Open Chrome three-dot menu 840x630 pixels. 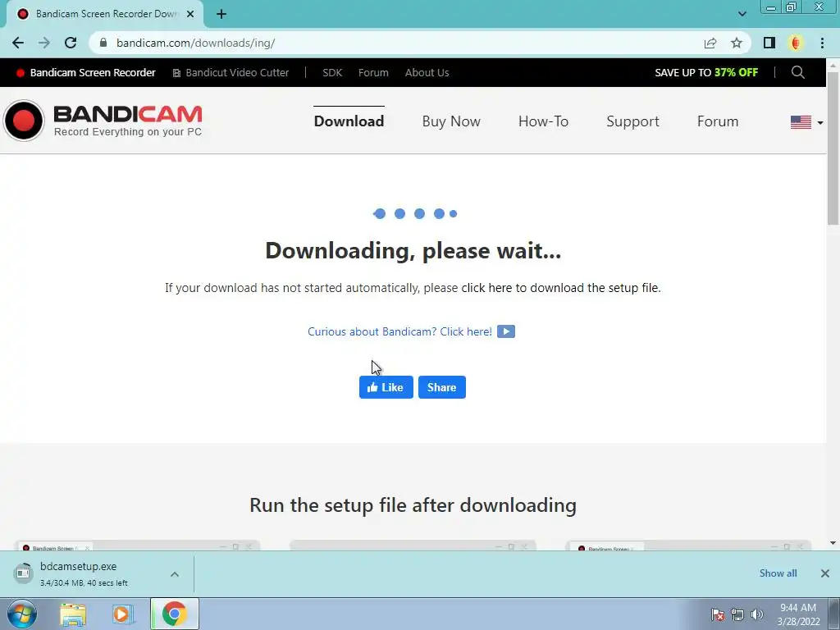point(822,43)
